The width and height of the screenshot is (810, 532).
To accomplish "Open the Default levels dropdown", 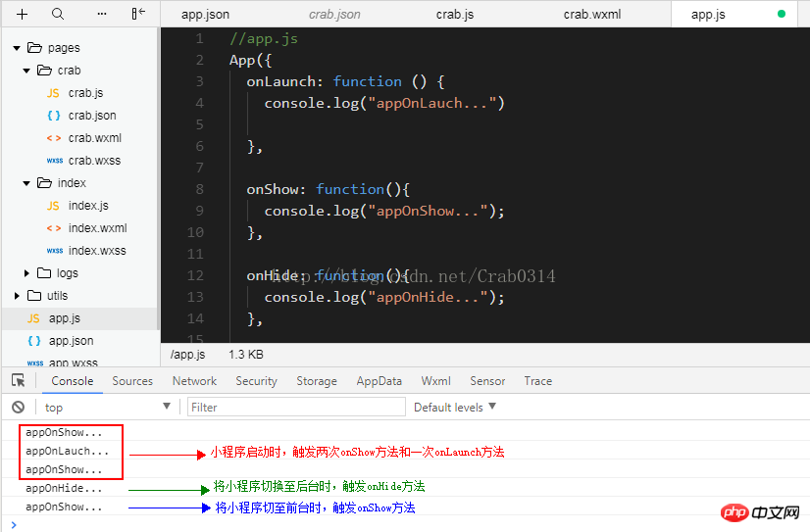I will coord(455,408).
